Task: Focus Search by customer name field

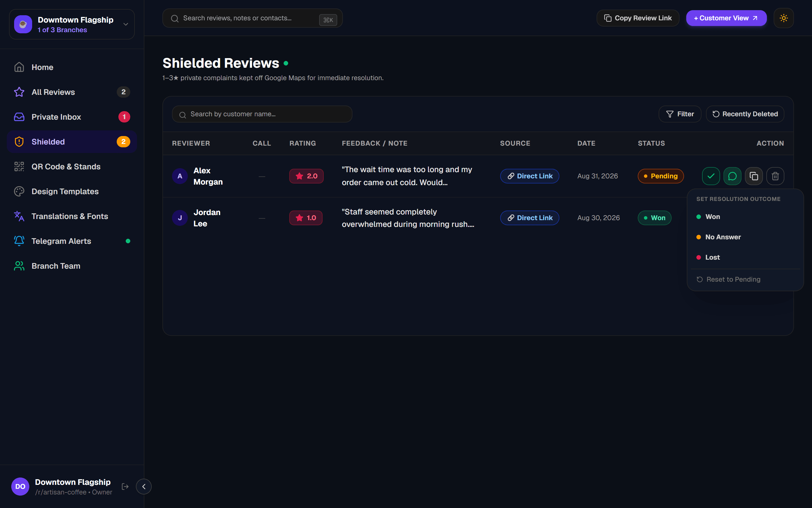Action: pos(262,114)
